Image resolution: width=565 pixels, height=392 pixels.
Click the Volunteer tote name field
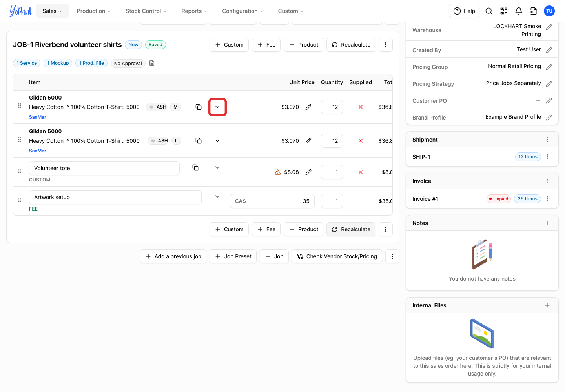(104, 168)
